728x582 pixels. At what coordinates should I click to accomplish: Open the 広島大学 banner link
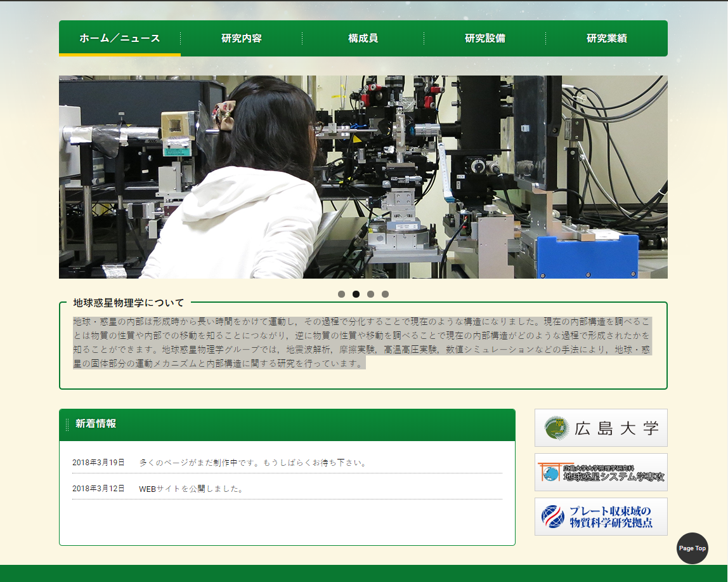click(x=601, y=428)
